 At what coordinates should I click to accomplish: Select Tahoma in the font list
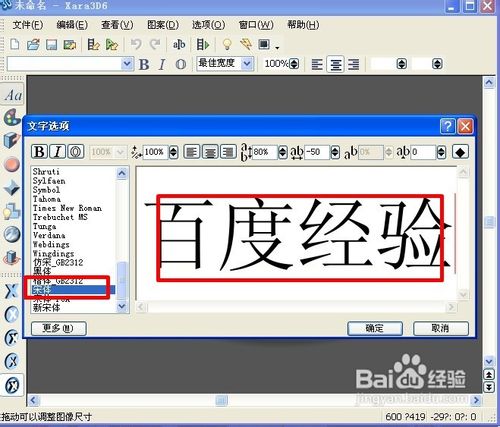click(x=47, y=199)
